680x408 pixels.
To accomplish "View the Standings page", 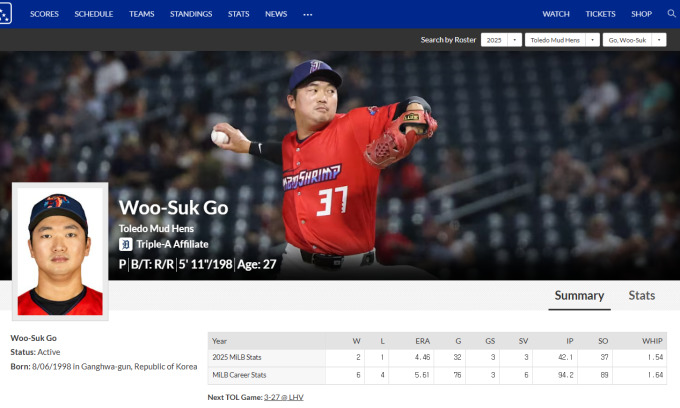I will (189, 14).
